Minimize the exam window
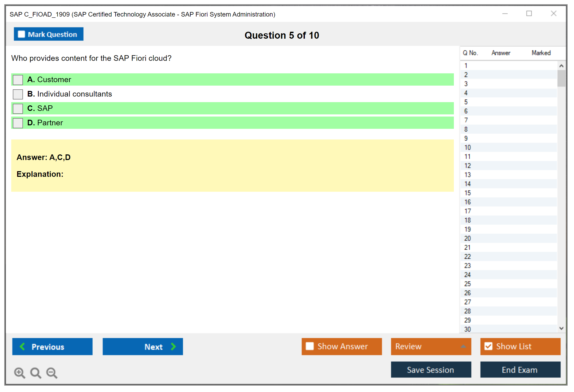 pyautogui.click(x=505, y=14)
